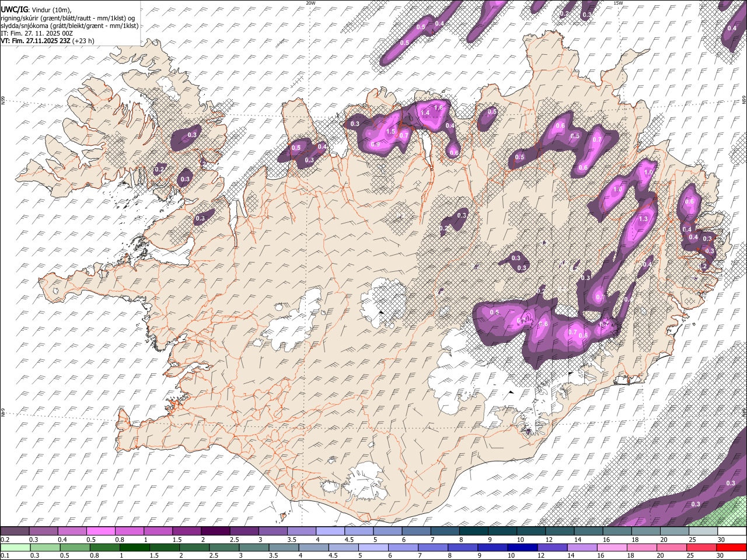Click the '1.5' precipitation value on the map
The image size is (747, 560).
coord(391,132)
